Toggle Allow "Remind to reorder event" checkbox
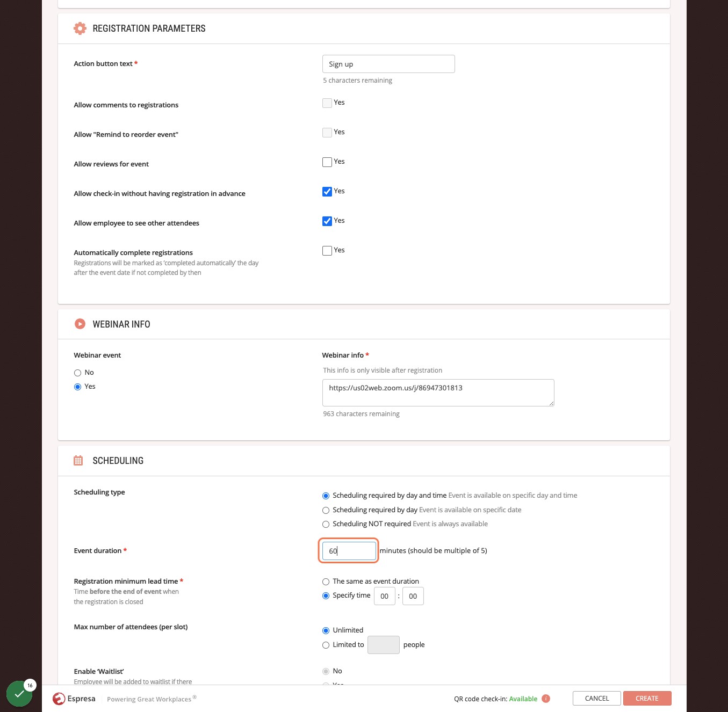Image resolution: width=728 pixels, height=712 pixels. click(327, 133)
